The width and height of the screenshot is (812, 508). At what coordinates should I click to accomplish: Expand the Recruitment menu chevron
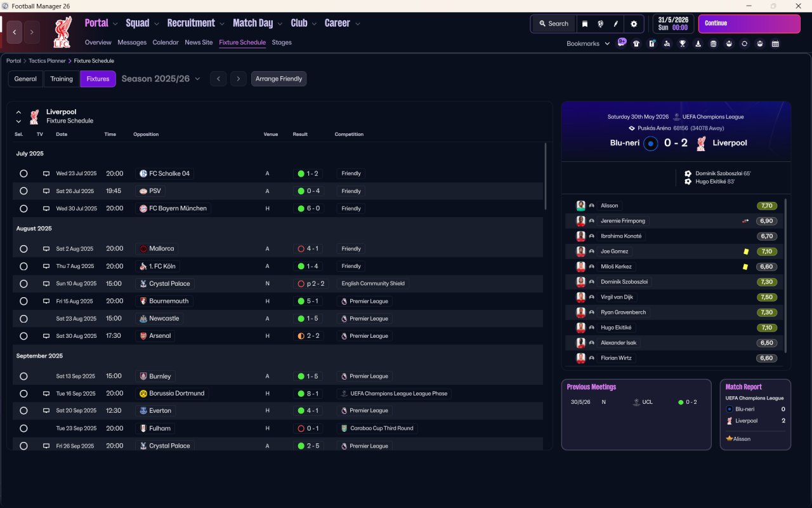221,24
